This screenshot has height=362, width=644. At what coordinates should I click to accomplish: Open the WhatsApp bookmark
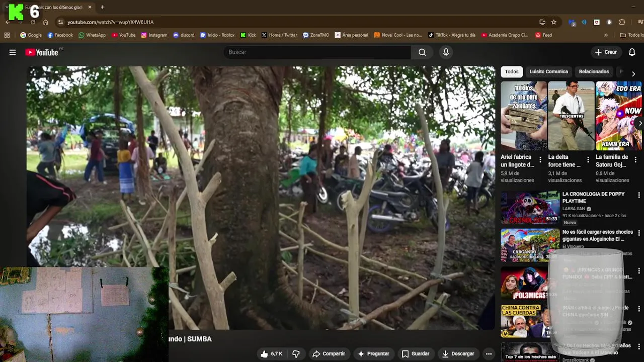[x=92, y=35]
